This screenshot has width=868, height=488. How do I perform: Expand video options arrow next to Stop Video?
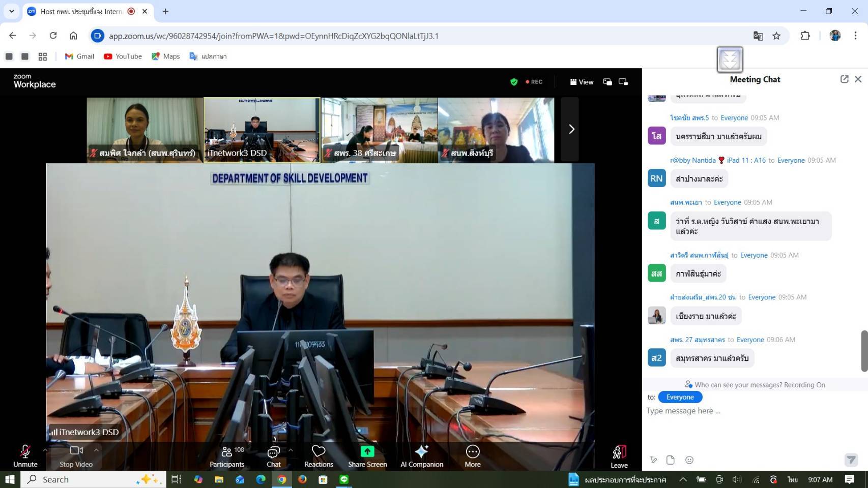(96, 450)
